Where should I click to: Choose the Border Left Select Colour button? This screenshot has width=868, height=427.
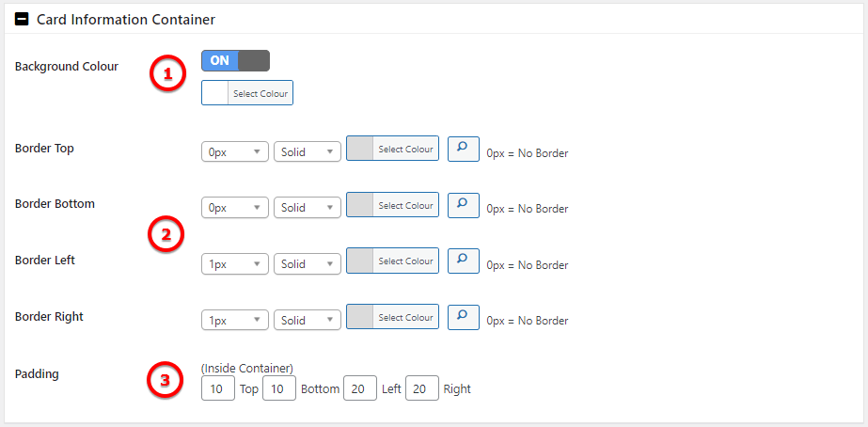click(392, 261)
